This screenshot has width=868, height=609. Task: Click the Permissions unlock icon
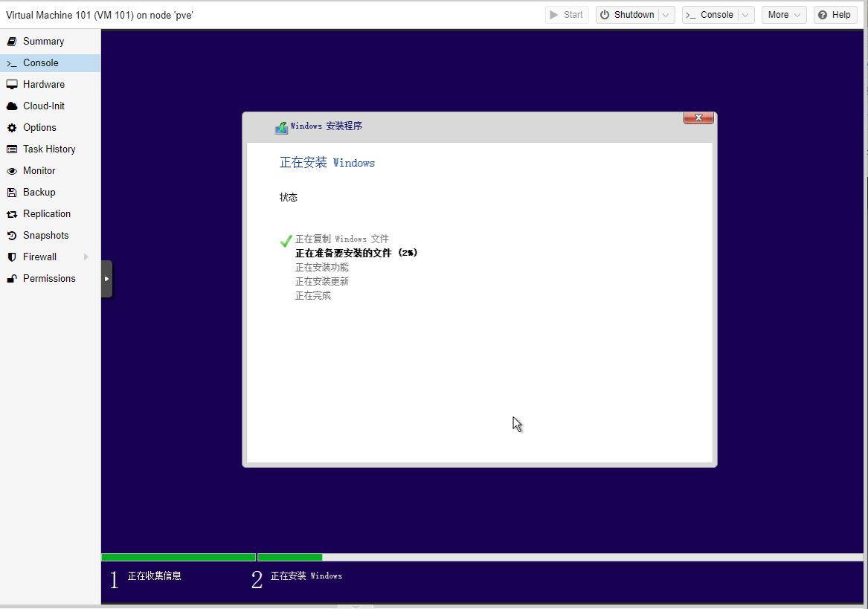(12, 279)
